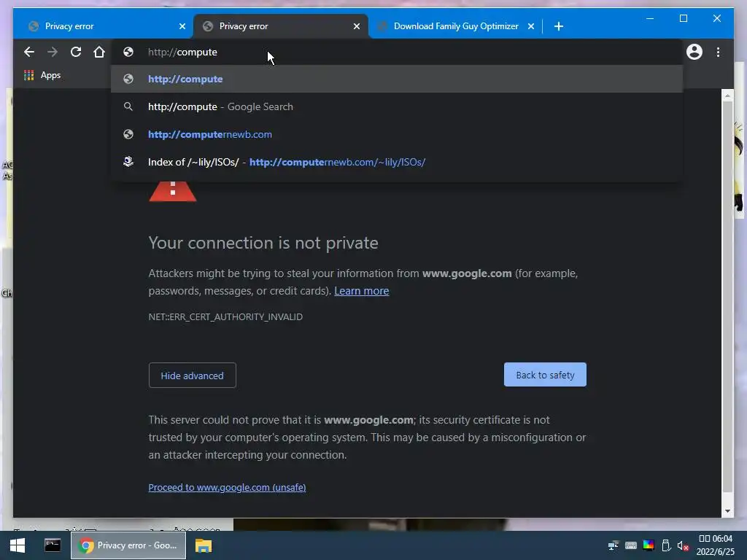The image size is (747, 560).
Task: Proceed to www.google.com (unsafe) link
Action: [227, 487]
